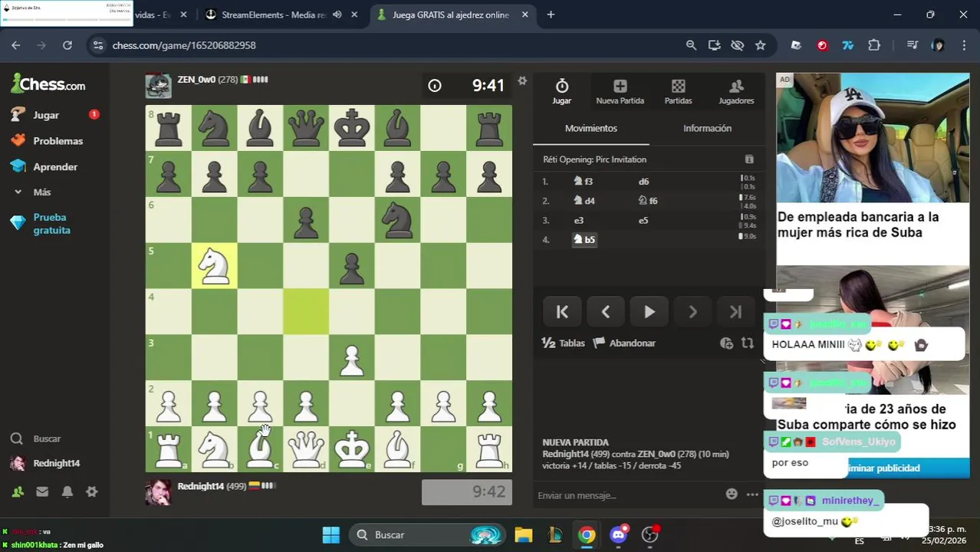Flip the board with the rotate icon
Viewport: 980px width, 552px height.
(748, 343)
